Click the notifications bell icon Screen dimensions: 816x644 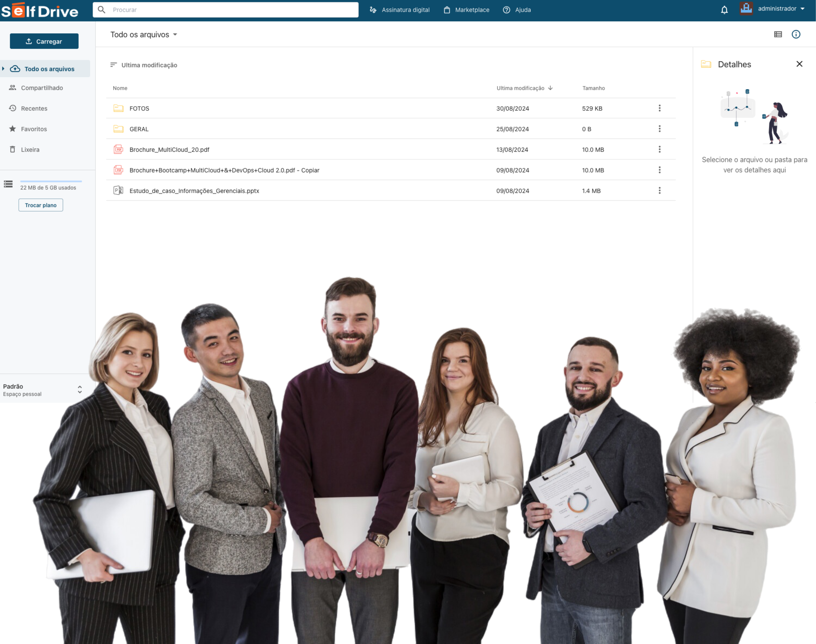[724, 9]
